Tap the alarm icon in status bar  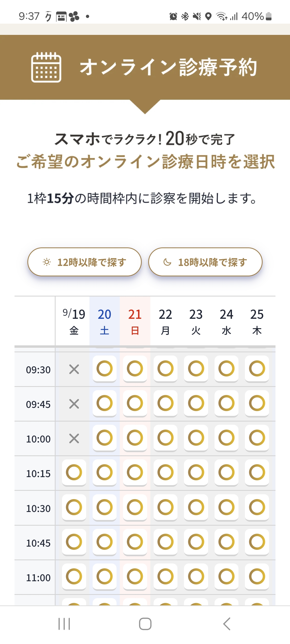(173, 16)
